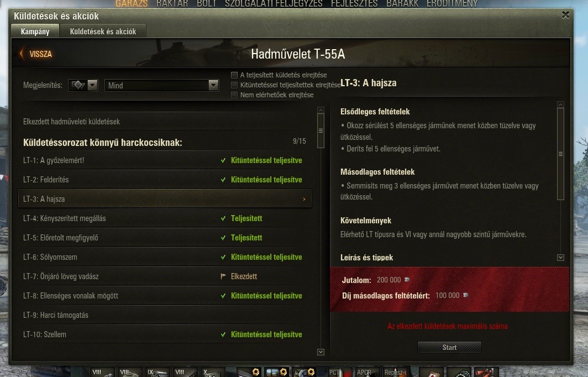
Task: Toggle 'Kitüntetéssel teljesítettek elrejtése' checkbox
Action: 234,85
